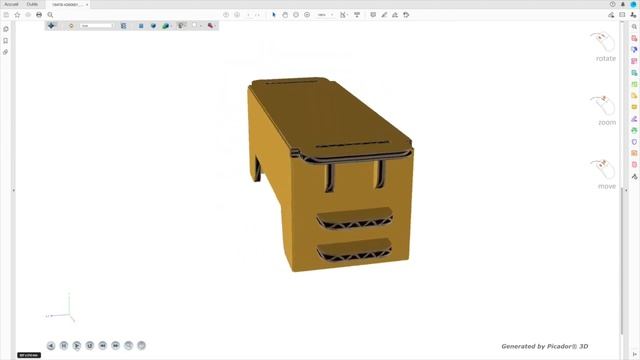640x360 pixels.
Task: Open the comments panel in left sidebar
Action: coord(6,29)
